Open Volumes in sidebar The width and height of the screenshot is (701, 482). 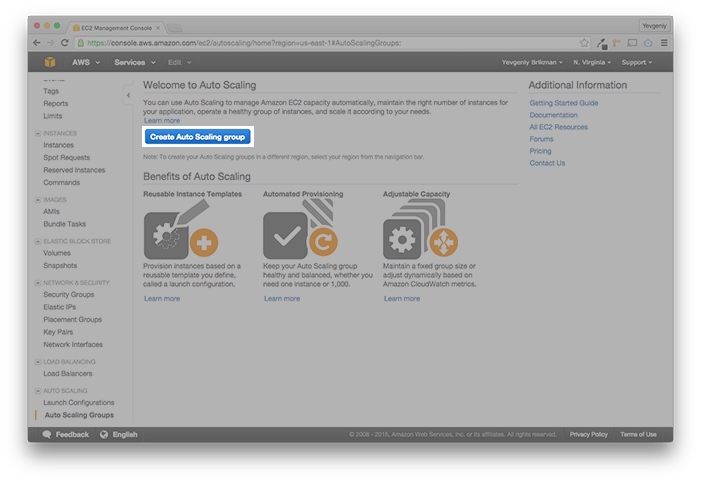coord(57,253)
